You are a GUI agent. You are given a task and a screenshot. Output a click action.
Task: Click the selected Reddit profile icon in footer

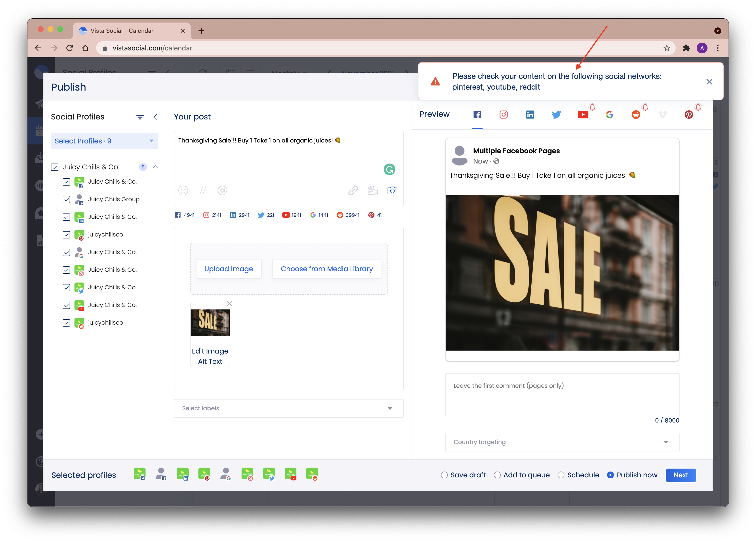point(312,474)
